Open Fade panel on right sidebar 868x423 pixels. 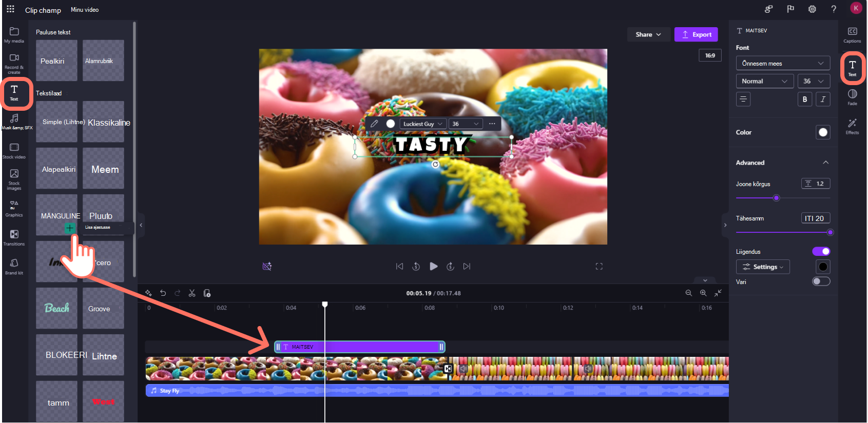tap(852, 97)
